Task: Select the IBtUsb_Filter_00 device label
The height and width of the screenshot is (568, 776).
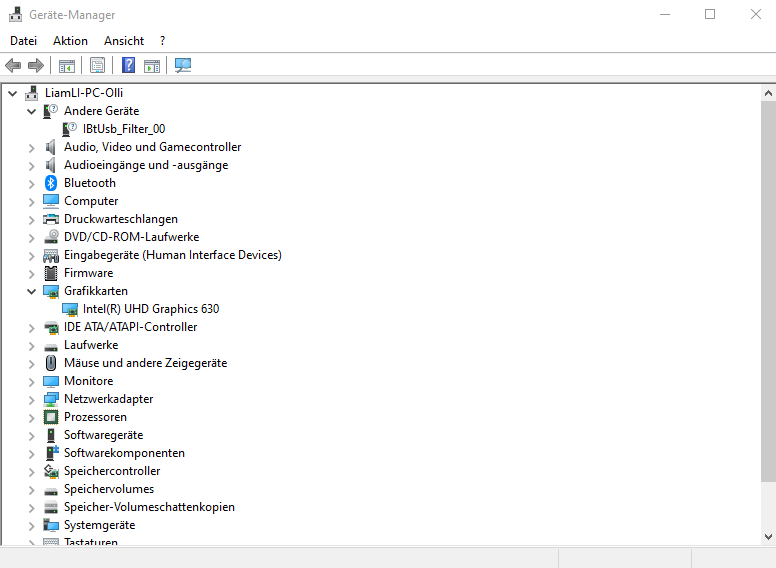Action: 124,129
